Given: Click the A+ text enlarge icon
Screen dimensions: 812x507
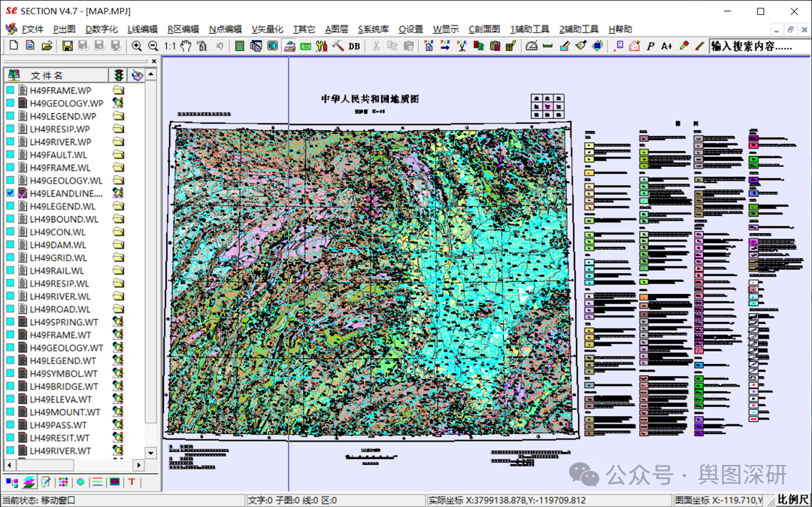Looking at the screenshot, I should pos(667,46).
